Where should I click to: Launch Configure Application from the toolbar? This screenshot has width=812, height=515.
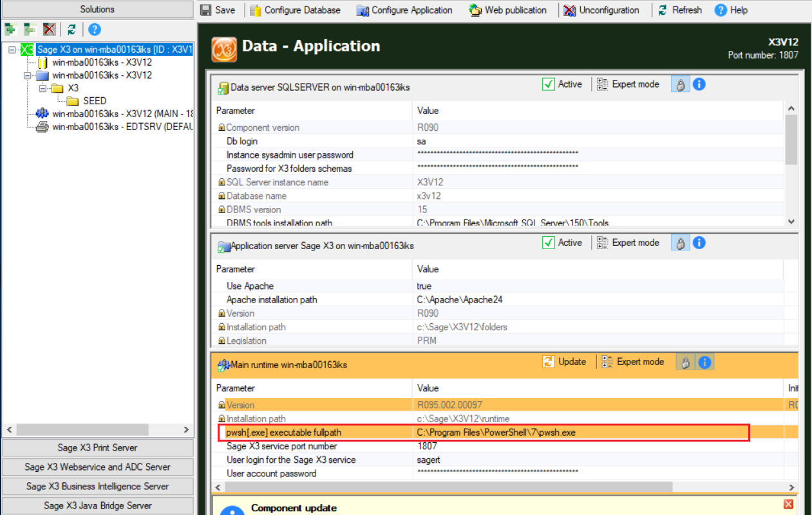(404, 10)
